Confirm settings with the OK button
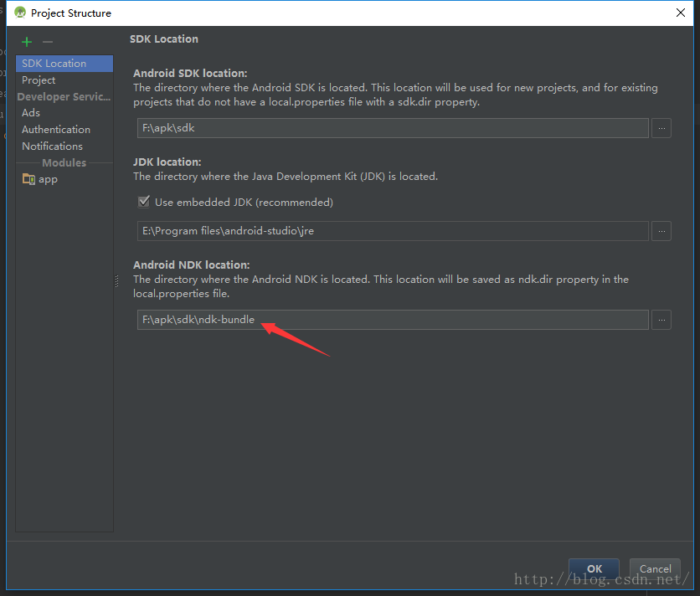 tap(594, 568)
